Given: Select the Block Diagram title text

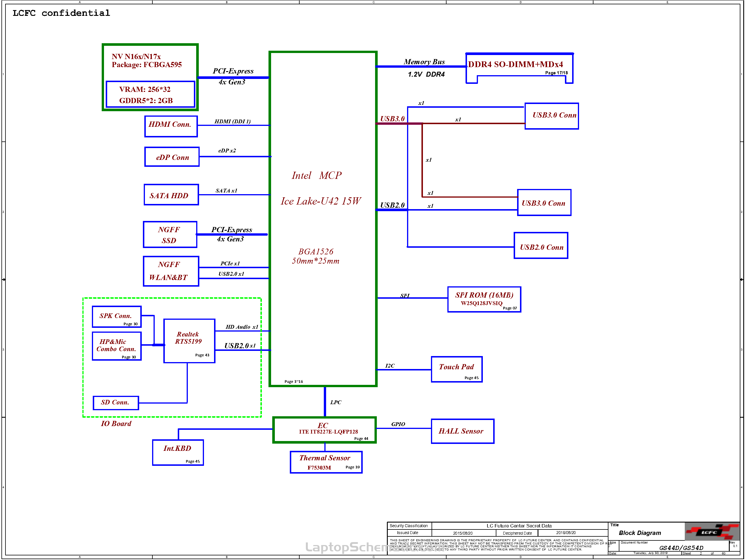Looking at the screenshot, I should [x=640, y=533].
